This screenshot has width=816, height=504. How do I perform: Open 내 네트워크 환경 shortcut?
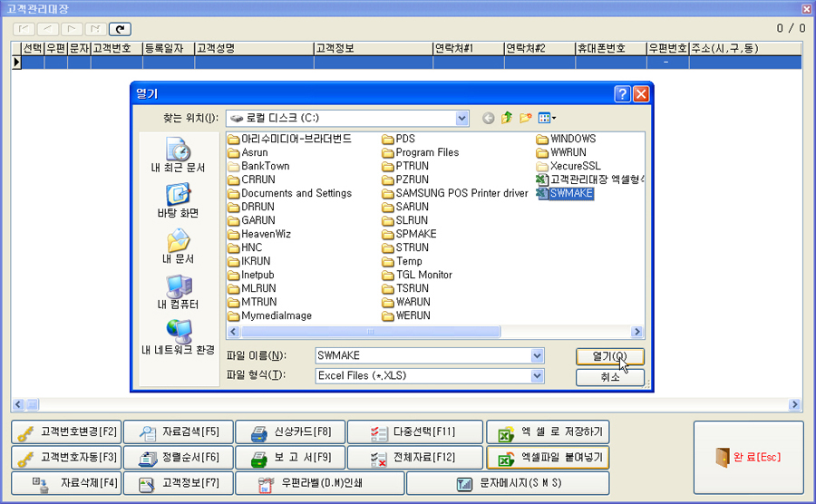pyautogui.click(x=178, y=337)
